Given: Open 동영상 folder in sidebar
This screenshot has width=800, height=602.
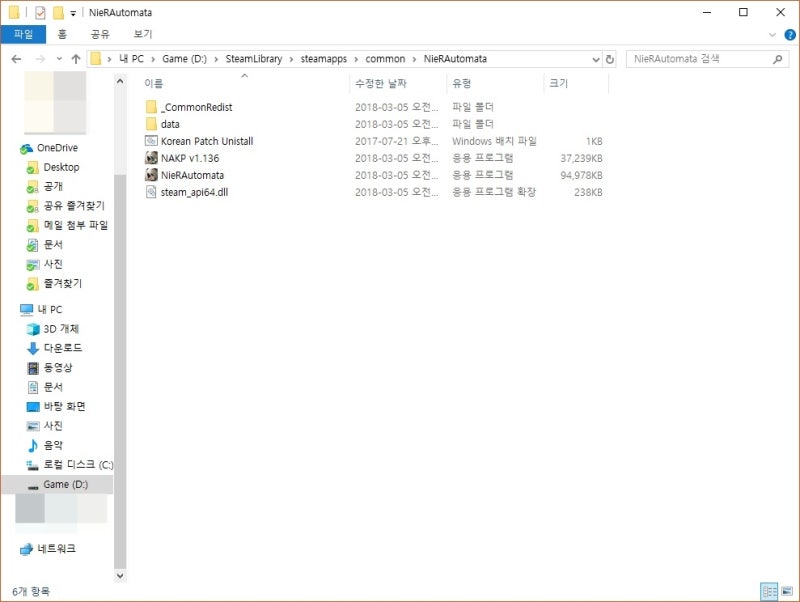Looking at the screenshot, I should point(58,368).
